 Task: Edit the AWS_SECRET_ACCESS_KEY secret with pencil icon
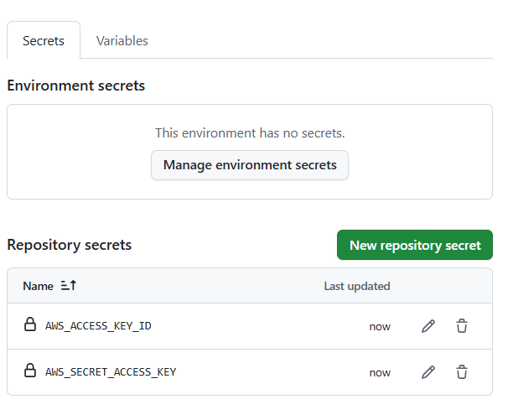tap(428, 372)
